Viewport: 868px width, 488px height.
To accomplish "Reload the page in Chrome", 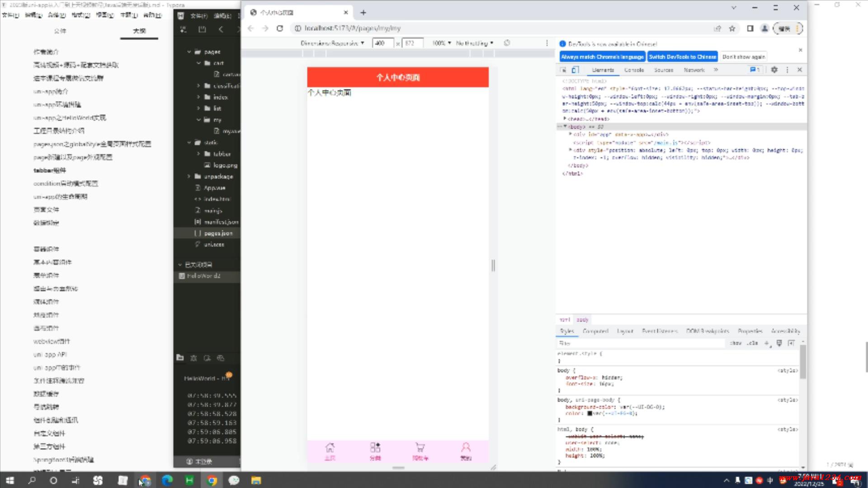I will 280,28.
